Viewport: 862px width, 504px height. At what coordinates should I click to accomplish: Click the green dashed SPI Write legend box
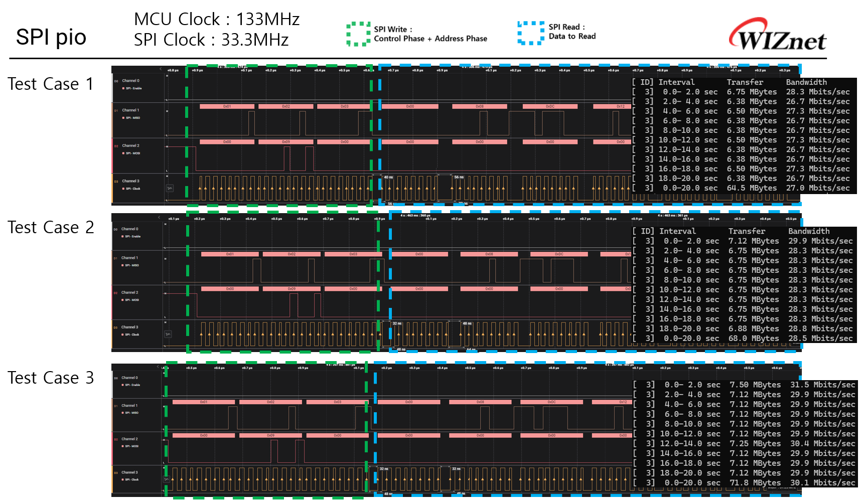358,34
